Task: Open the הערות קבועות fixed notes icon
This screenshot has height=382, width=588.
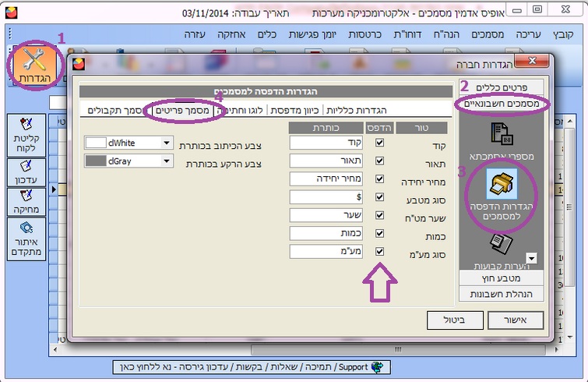Action: tap(501, 251)
